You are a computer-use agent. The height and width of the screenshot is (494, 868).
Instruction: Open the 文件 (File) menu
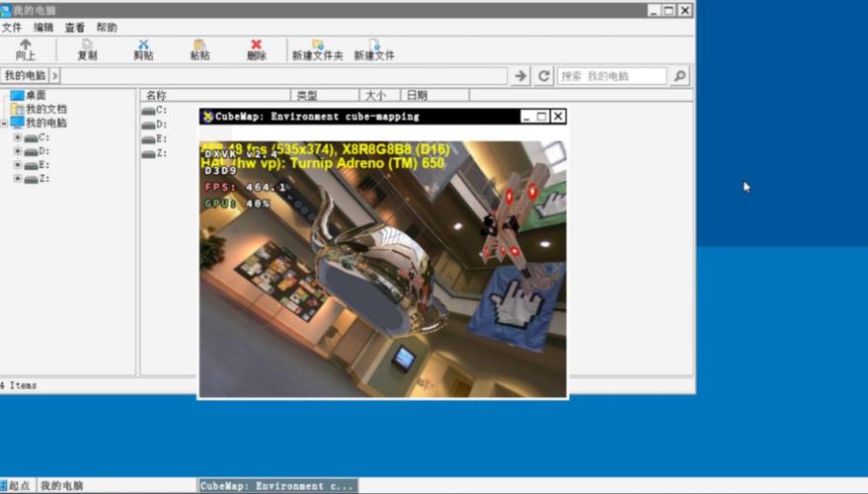point(12,28)
